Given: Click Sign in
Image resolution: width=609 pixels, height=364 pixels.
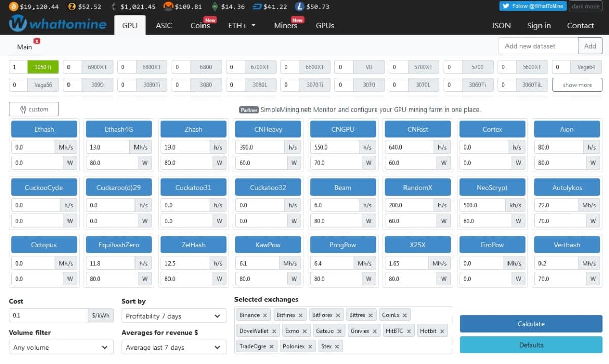Looking at the screenshot, I should (x=539, y=25).
